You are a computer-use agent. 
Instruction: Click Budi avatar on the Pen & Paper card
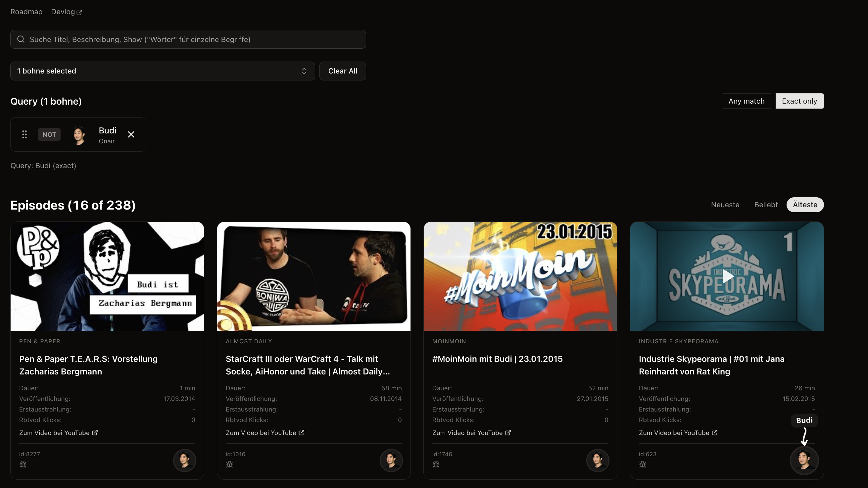184,460
